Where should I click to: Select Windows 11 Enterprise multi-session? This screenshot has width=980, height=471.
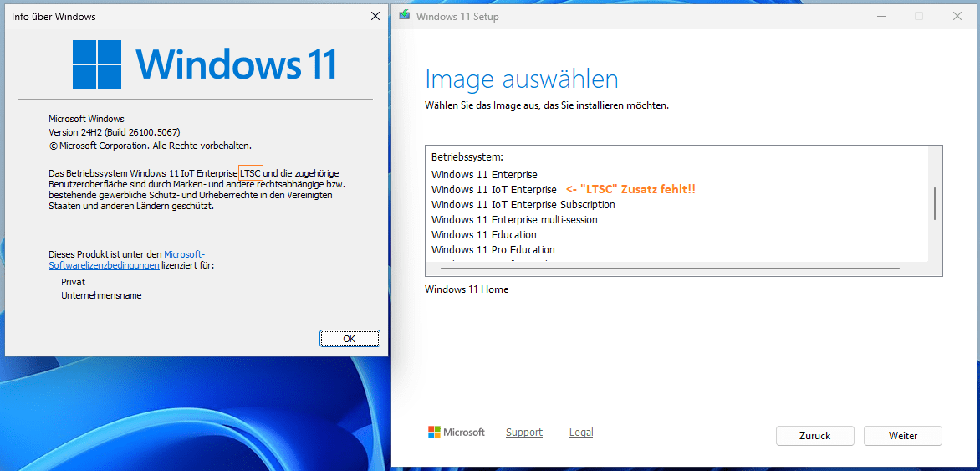click(514, 219)
